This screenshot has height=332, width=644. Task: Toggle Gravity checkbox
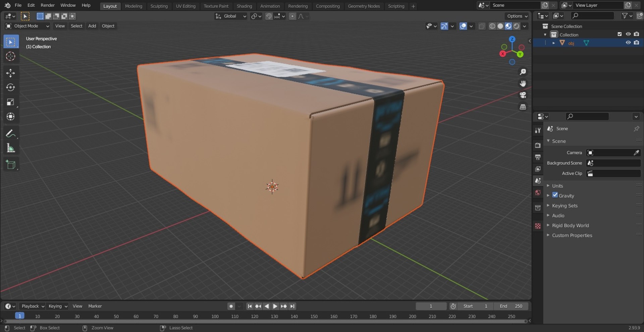click(555, 195)
